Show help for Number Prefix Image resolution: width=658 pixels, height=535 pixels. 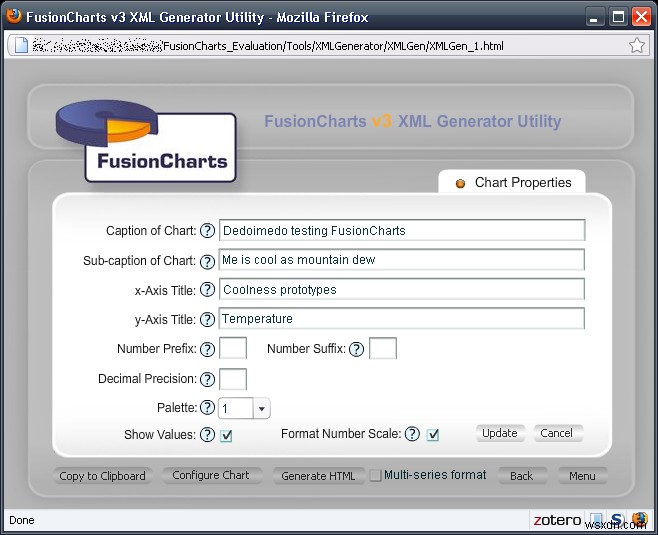(x=207, y=349)
